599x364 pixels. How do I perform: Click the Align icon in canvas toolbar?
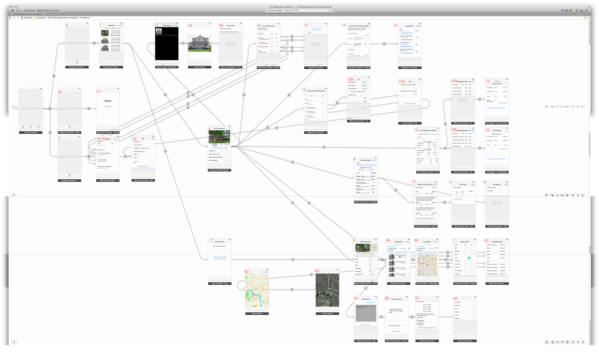pos(553,342)
